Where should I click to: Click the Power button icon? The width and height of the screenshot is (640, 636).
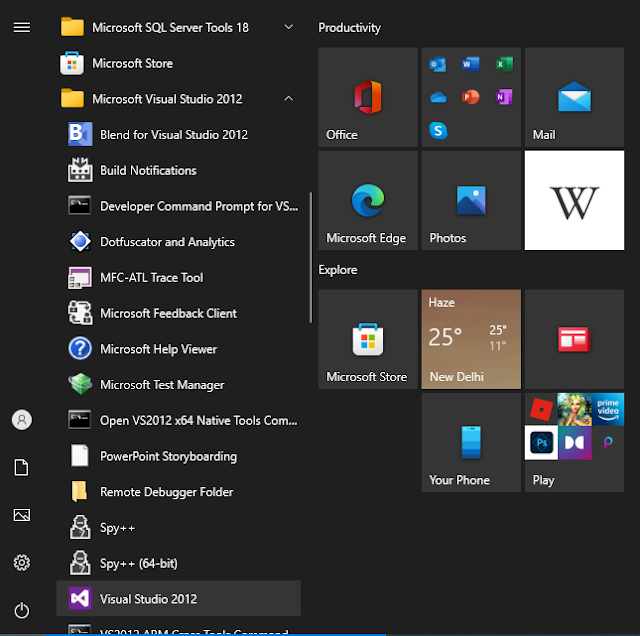(x=22, y=611)
